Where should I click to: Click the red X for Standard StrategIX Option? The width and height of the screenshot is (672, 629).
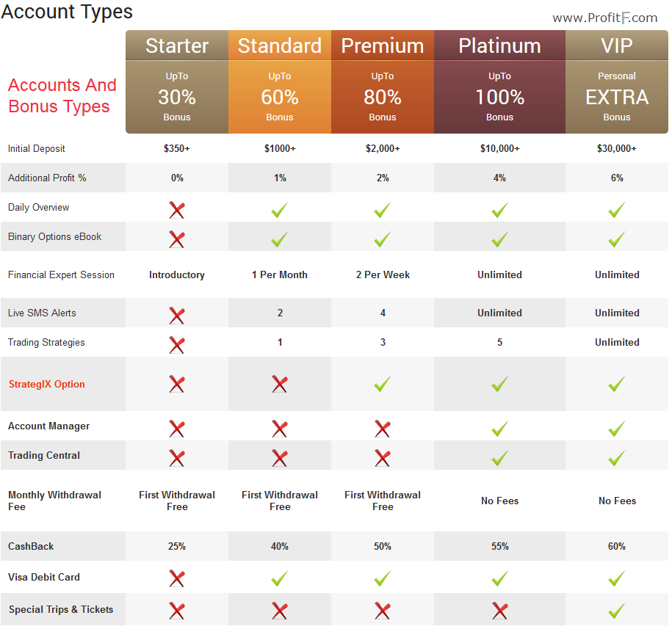(279, 384)
